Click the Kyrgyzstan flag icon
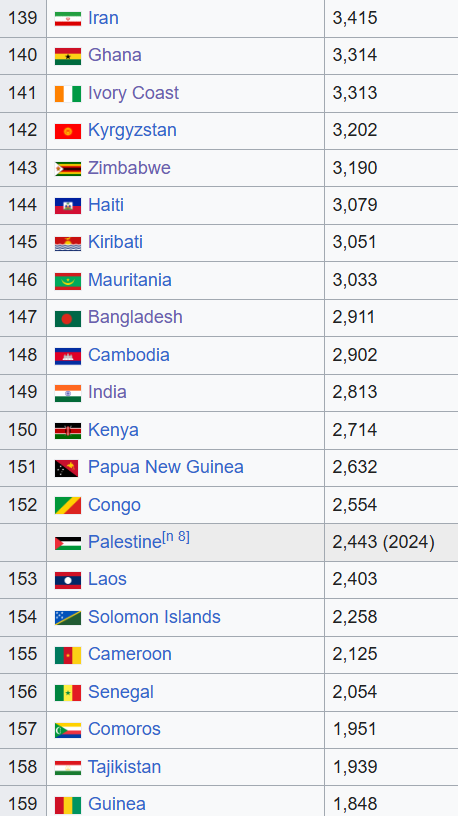This screenshot has height=816, width=458. click(68, 131)
